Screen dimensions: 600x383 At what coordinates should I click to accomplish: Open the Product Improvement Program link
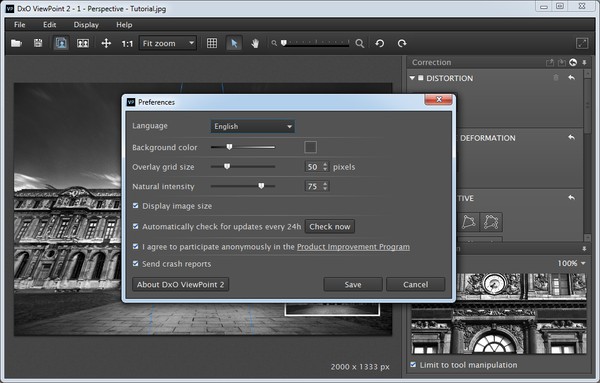353,247
